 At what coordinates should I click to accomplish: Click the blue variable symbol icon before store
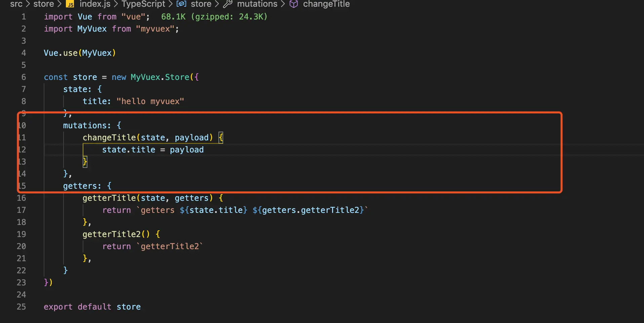pos(182,4)
